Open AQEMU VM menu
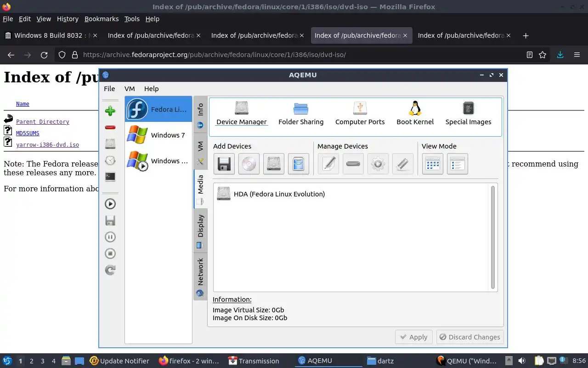The width and height of the screenshot is (588, 368). 130,89
